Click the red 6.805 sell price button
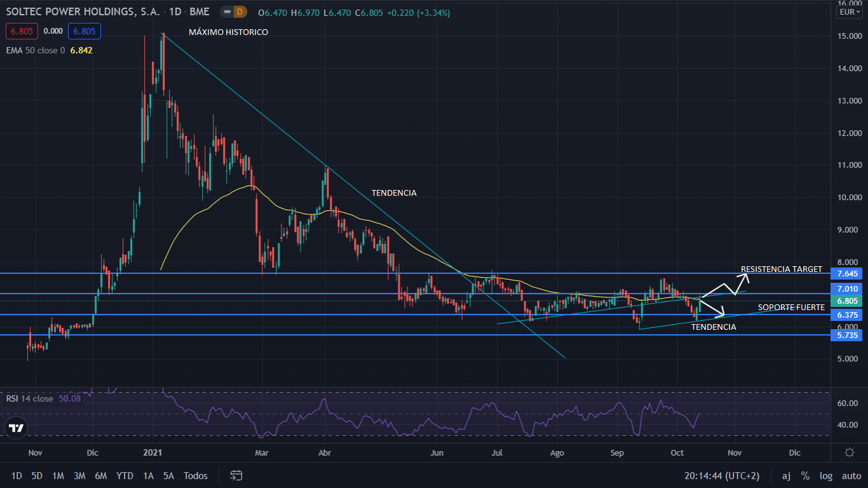Screen dimensions: 868x488 [22, 30]
